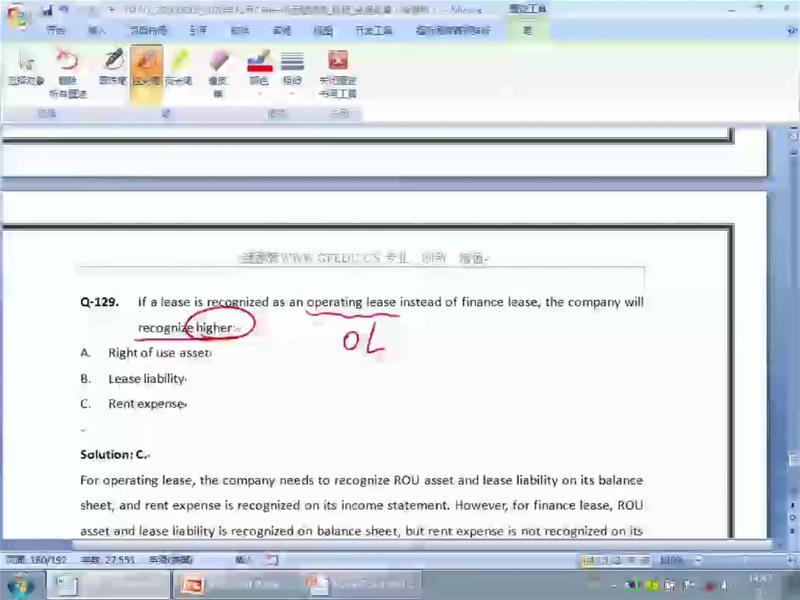The image size is (800, 600).
Task: Delete all ink with the red X icon
Action: pos(67,70)
